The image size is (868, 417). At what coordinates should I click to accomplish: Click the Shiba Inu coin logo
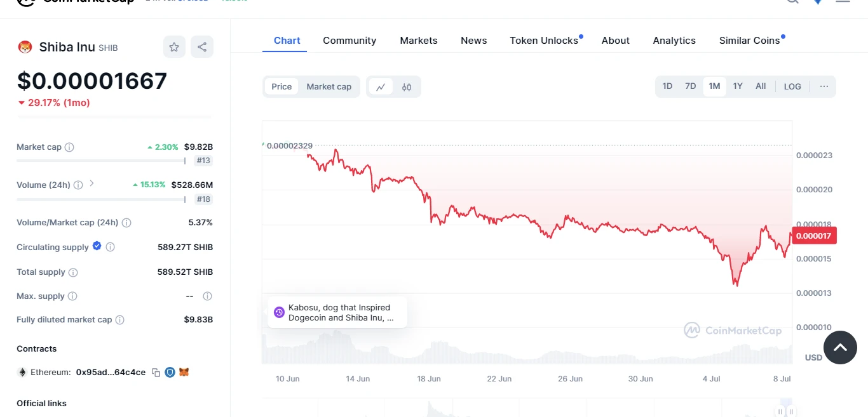pos(25,47)
